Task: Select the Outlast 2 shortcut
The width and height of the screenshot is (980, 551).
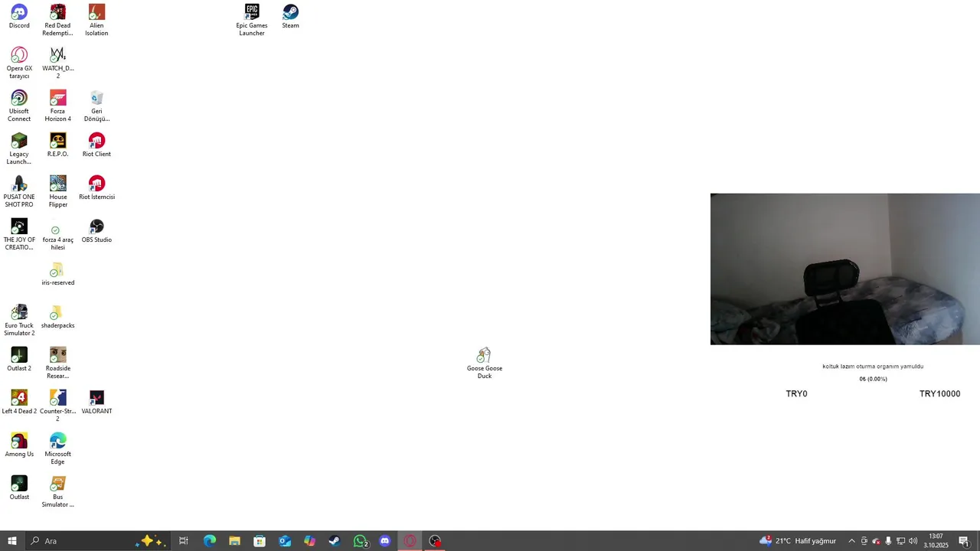Action: pos(19,360)
